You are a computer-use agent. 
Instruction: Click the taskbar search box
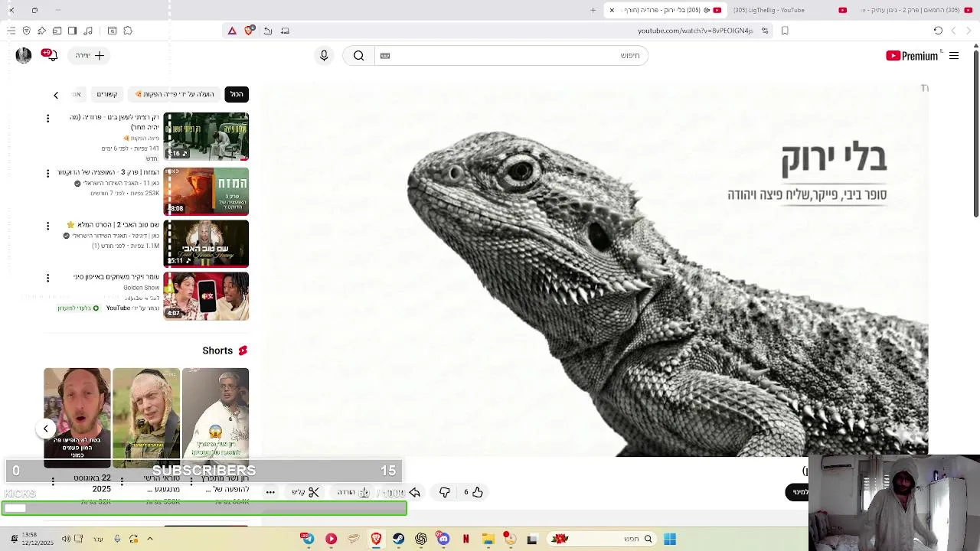603,539
